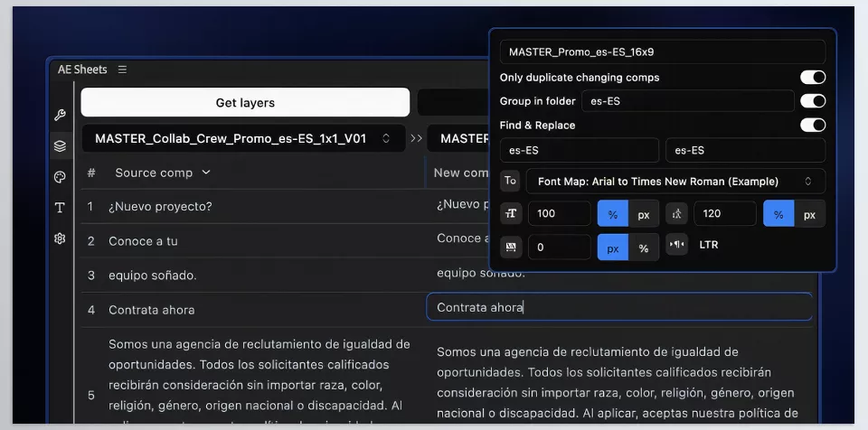Click the MASTER_Promo_es-ES_16x9 name field
Image resolution: width=868 pixels, height=430 pixels.
pos(663,52)
